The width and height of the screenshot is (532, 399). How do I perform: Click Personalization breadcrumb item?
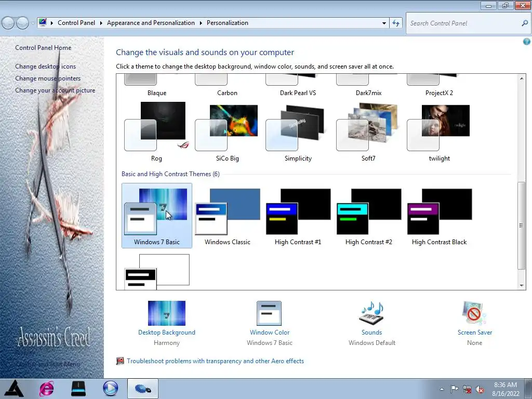click(x=228, y=23)
